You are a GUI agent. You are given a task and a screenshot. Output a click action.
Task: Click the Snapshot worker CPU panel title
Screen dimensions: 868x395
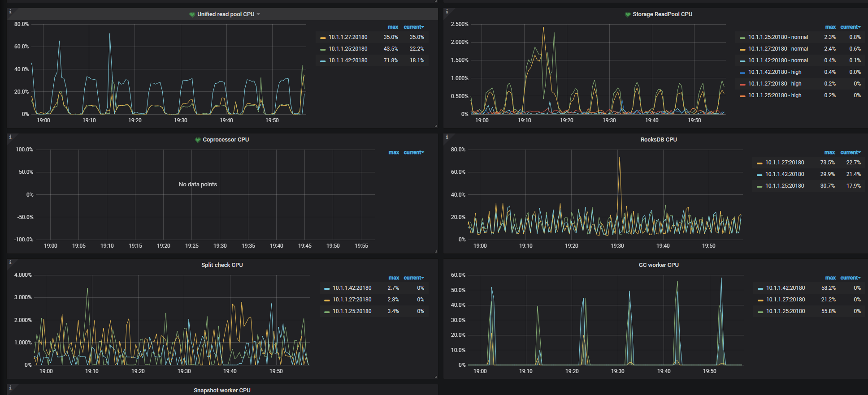[222, 391]
